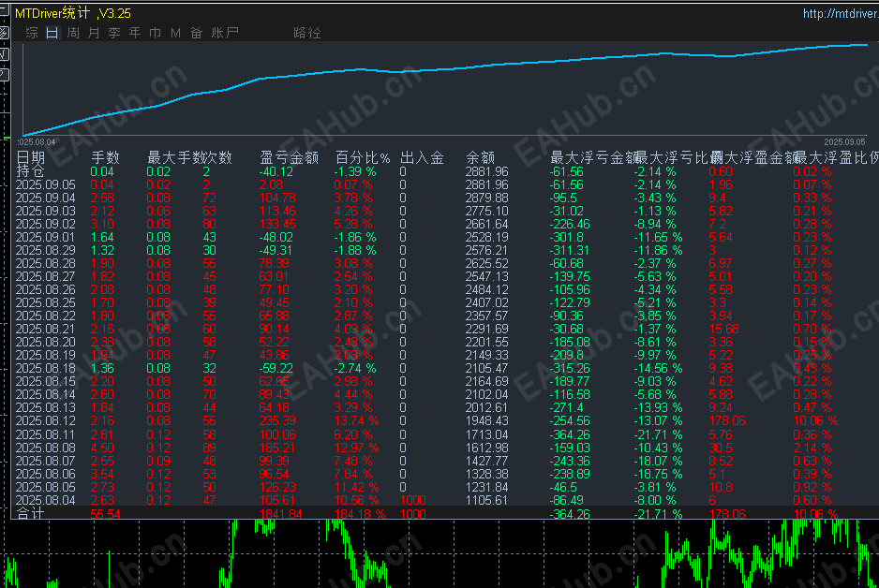The height and width of the screenshot is (588, 879).
Task: Select the 2025.08.14 date row
Action: (45, 395)
